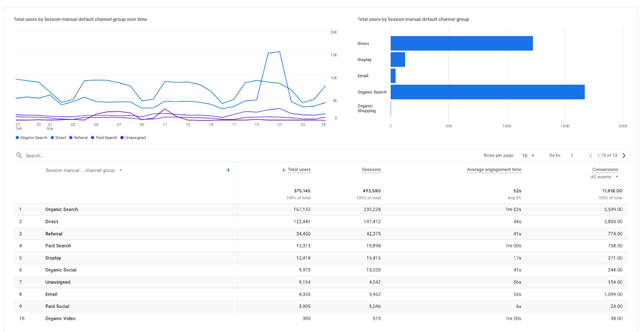Go to previous page of table rows

[591, 156]
